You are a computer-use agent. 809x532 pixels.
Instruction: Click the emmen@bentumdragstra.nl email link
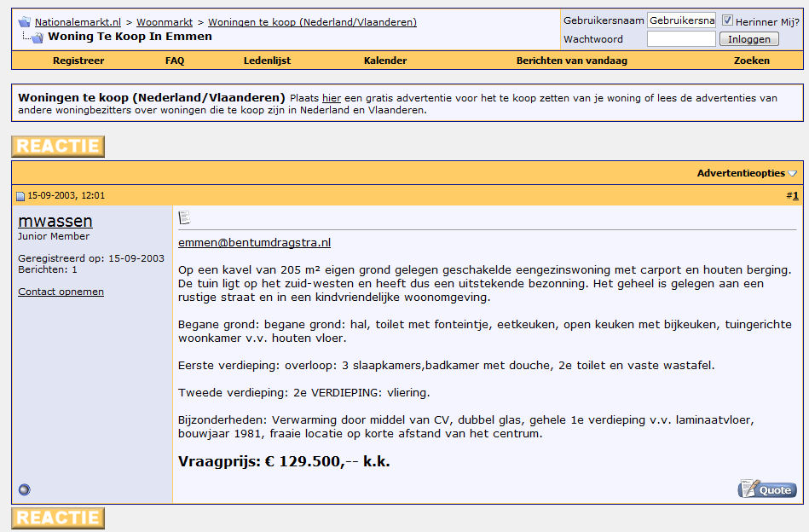point(254,242)
